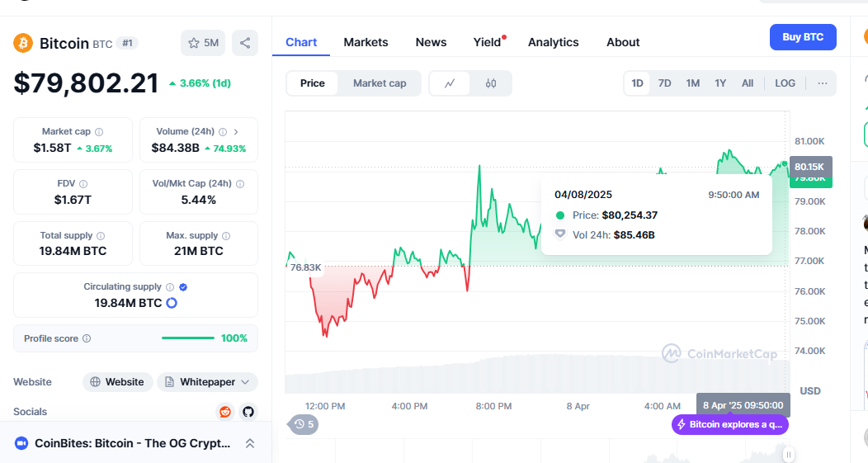Click the 76.83K opening price label

(x=305, y=267)
